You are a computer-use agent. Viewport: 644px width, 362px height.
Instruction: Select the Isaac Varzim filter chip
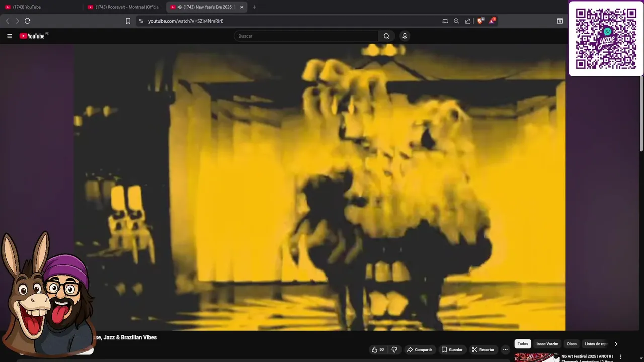[547, 344]
